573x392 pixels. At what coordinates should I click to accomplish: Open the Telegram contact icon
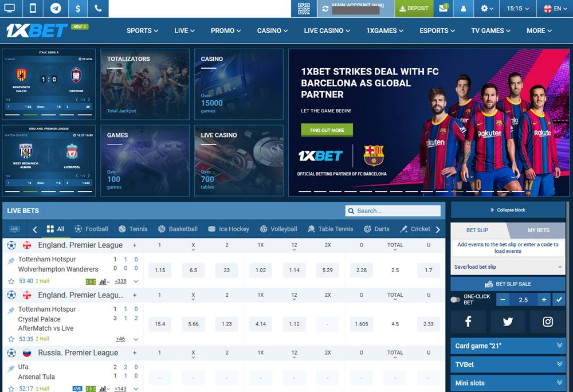[x=56, y=8]
